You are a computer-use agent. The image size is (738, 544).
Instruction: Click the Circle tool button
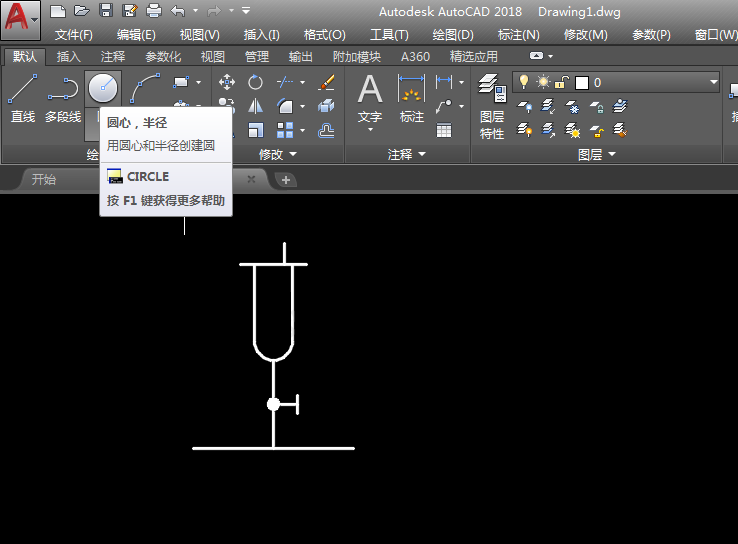(103, 89)
